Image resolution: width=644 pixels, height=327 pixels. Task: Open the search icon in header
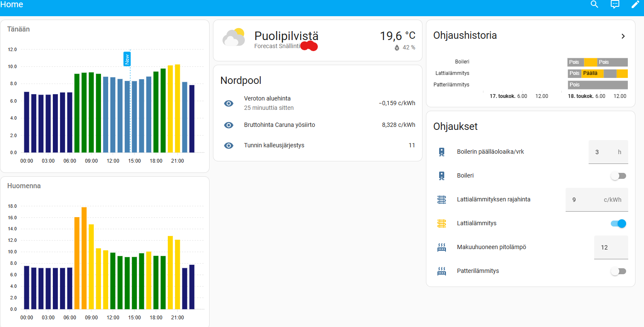click(595, 5)
